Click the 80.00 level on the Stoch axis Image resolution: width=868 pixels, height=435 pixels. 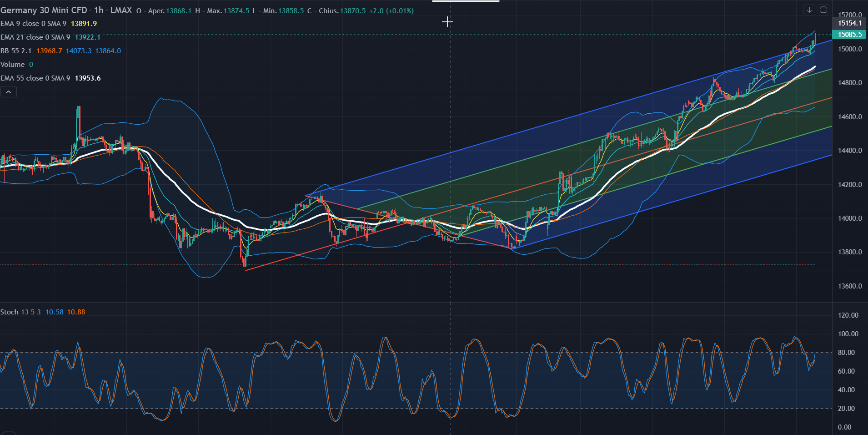[846, 353]
